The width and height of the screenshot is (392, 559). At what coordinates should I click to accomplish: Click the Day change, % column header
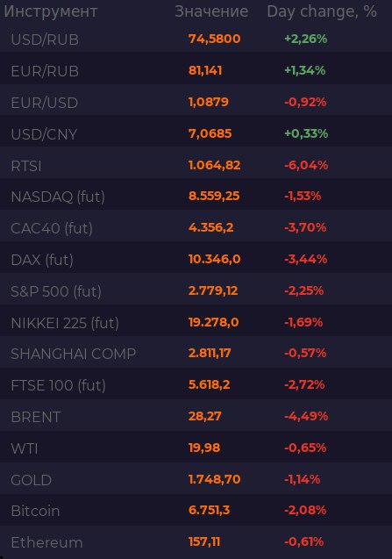click(x=322, y=11)
